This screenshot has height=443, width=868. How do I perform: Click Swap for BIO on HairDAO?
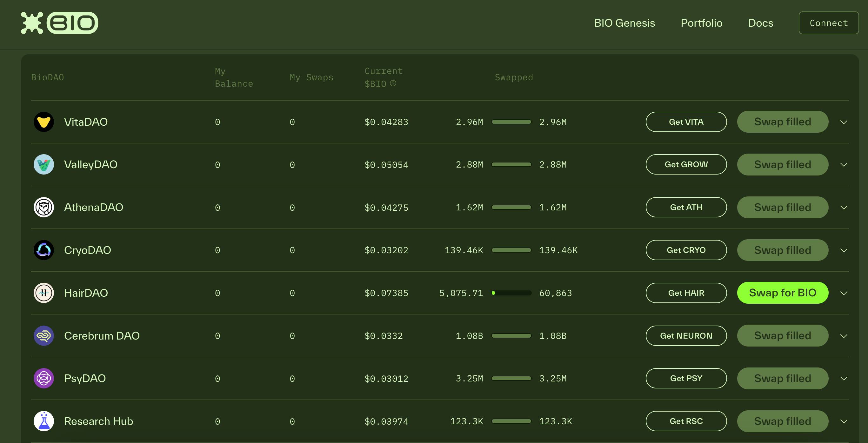(783, 293)
